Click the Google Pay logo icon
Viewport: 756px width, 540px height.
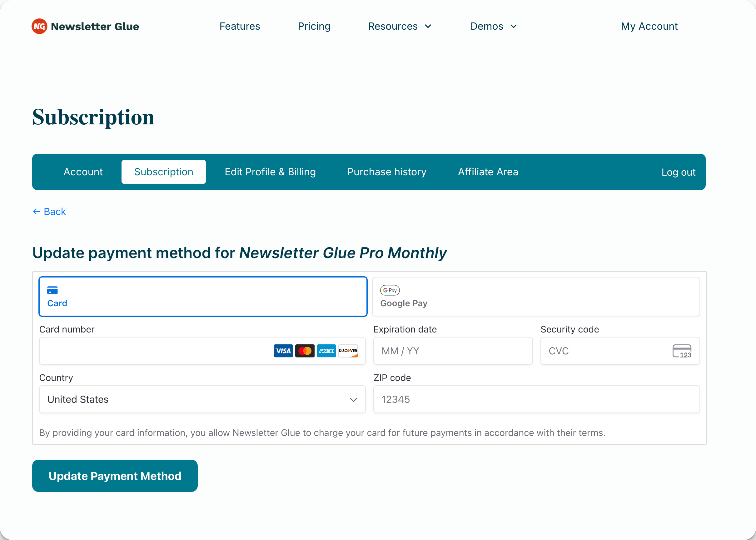(390, 290)
